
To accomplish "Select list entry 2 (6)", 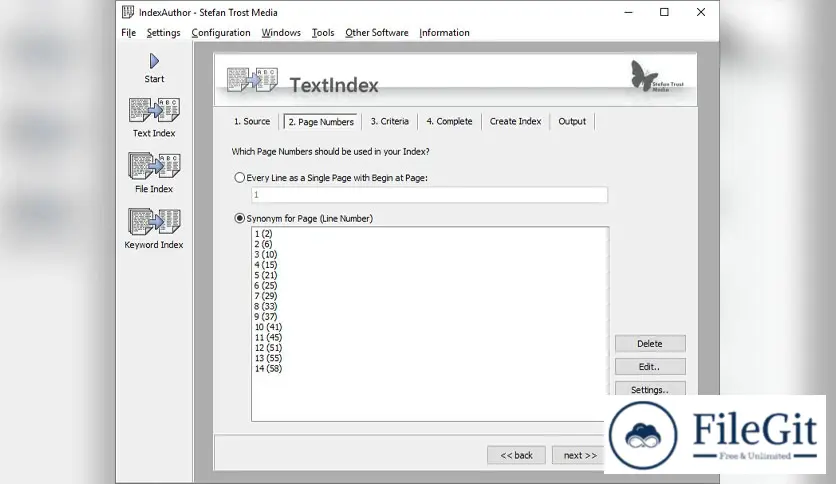I will 263,244.
